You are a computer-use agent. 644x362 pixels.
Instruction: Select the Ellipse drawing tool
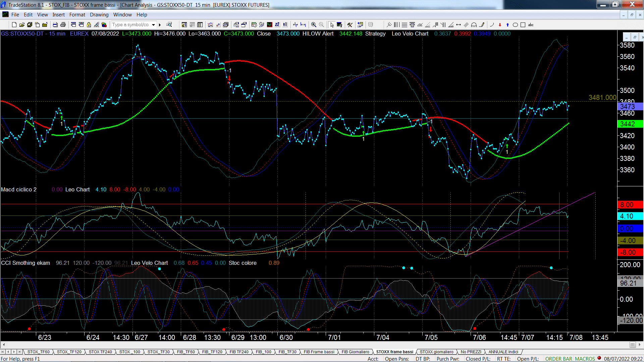coord(515,25)
